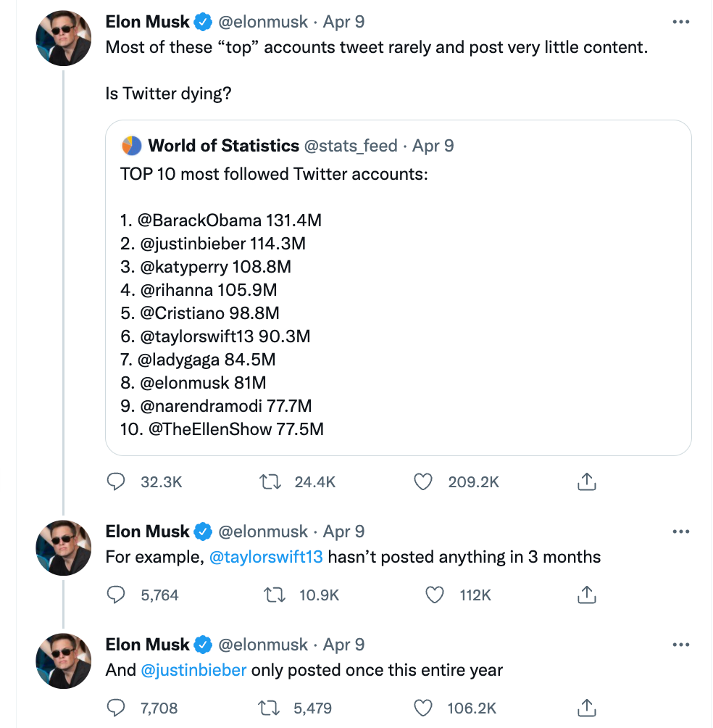Share the justinbieber tweet
Image resolution: width=713 pixels, height=728 pixels.
point(586,708)
